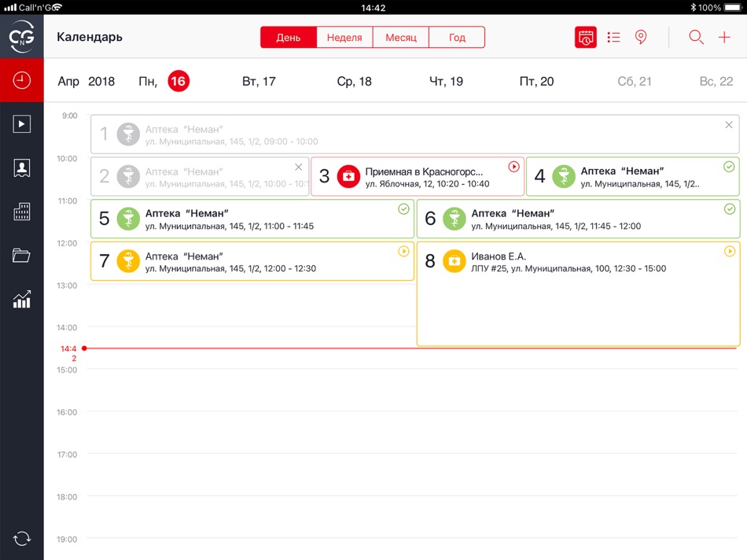Click the green checkmark on visit 5

[x=403, y=209]
